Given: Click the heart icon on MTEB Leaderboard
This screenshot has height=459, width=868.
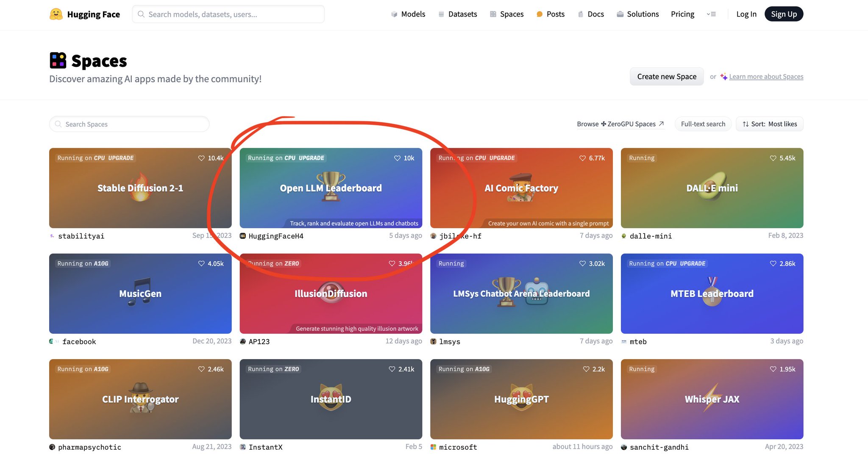Looking at the screenshot, I should [773, 263].
